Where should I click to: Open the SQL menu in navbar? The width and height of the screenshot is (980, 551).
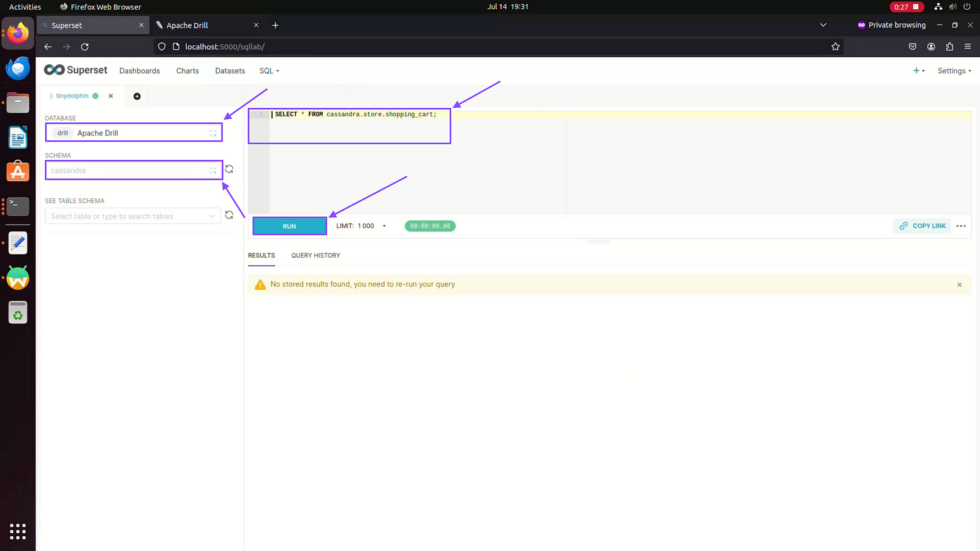pos(269,71)
